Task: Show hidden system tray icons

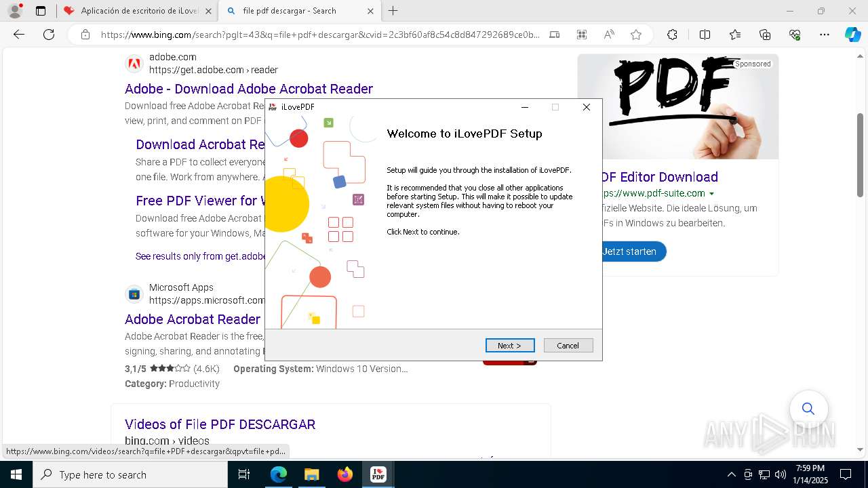Action: click(x=731, y=474)
